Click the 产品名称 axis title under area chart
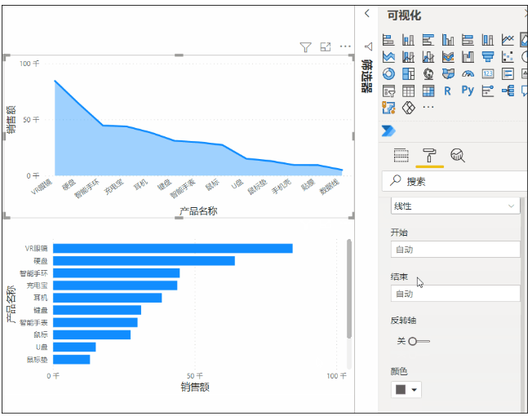 pos(198,211)
